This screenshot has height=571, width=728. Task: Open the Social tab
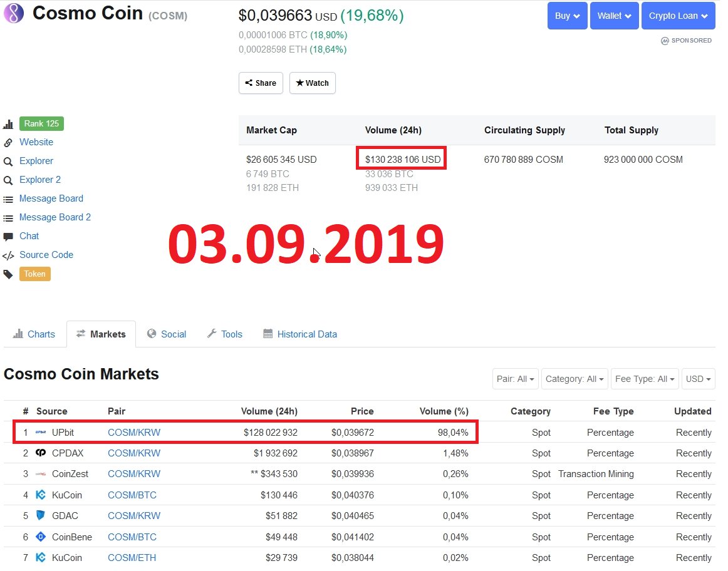(x=167, y=334)
